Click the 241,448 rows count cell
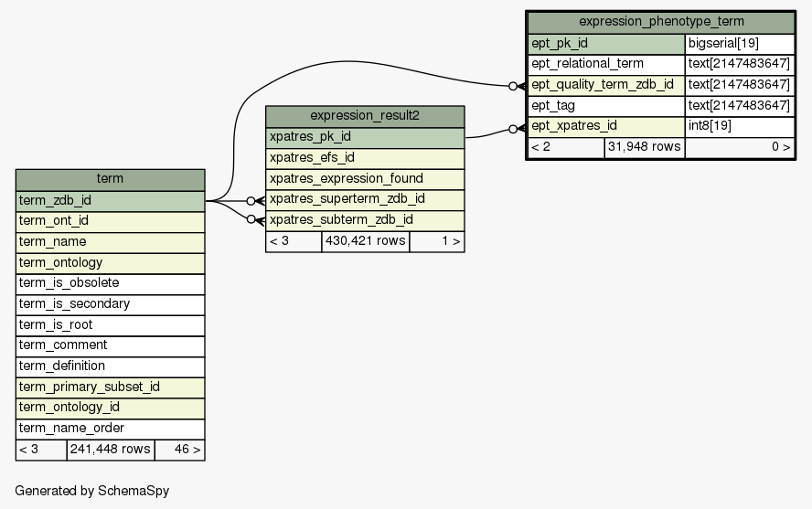Screen dimensions: 812x509 click(x=111, y=450)
